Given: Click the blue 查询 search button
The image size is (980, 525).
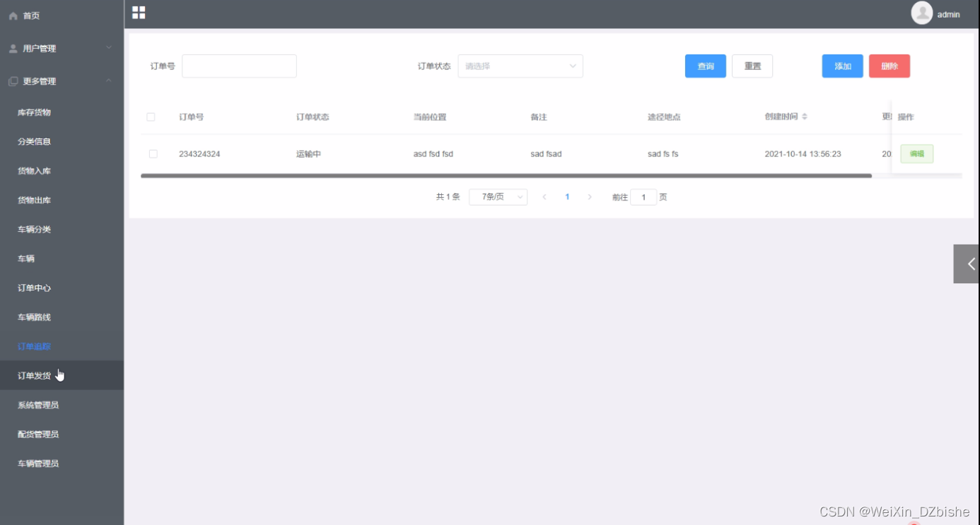Looking at the screenshot, I should pyautogui.click(x=706, y=66).
